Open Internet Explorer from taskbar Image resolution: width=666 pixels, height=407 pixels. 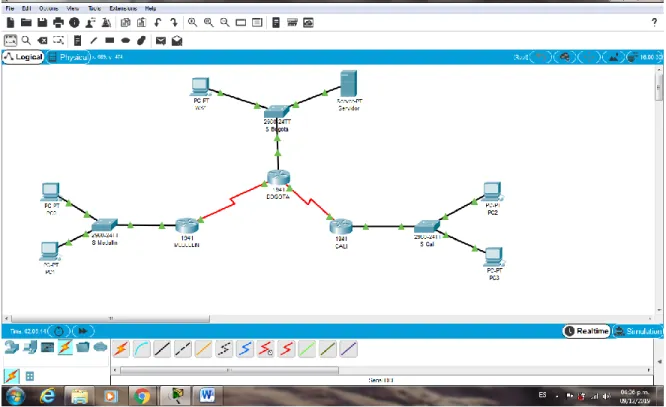click(48, 396)
